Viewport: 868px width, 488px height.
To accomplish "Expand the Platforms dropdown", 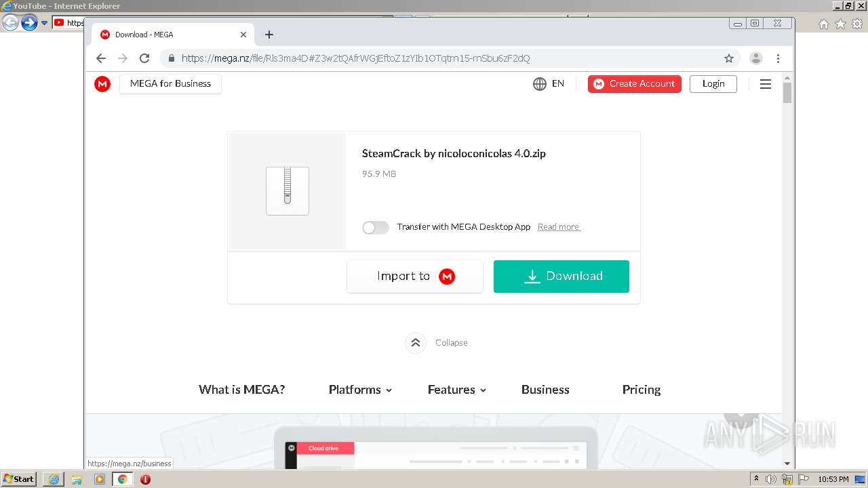I will [x=360, y=390].
